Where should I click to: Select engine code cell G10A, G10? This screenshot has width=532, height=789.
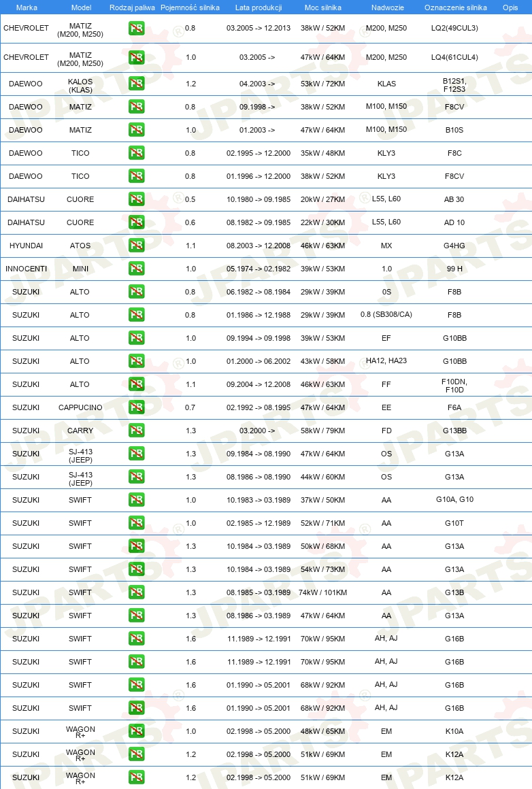click(x=454, y=500)
